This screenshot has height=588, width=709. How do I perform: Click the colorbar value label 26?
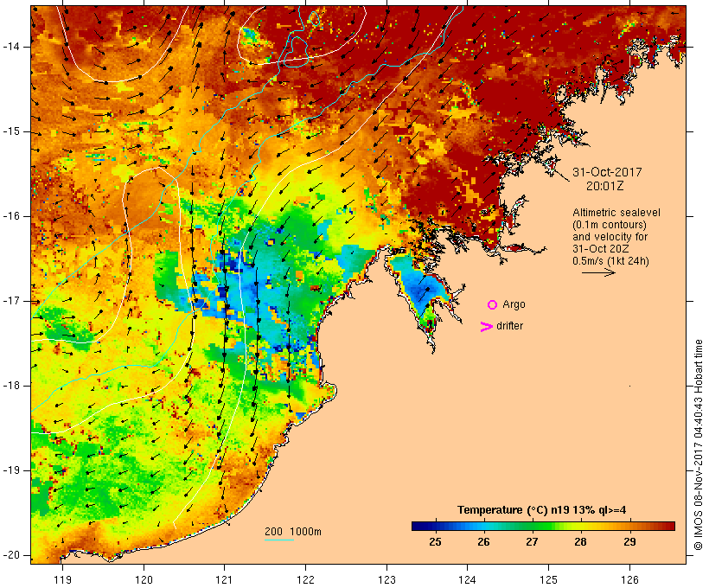pyautogui.click(x=484, y=542)
